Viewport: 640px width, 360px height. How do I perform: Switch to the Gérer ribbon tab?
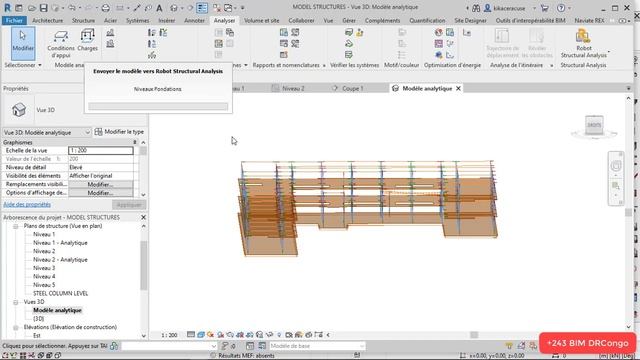(x=349, y=20)
